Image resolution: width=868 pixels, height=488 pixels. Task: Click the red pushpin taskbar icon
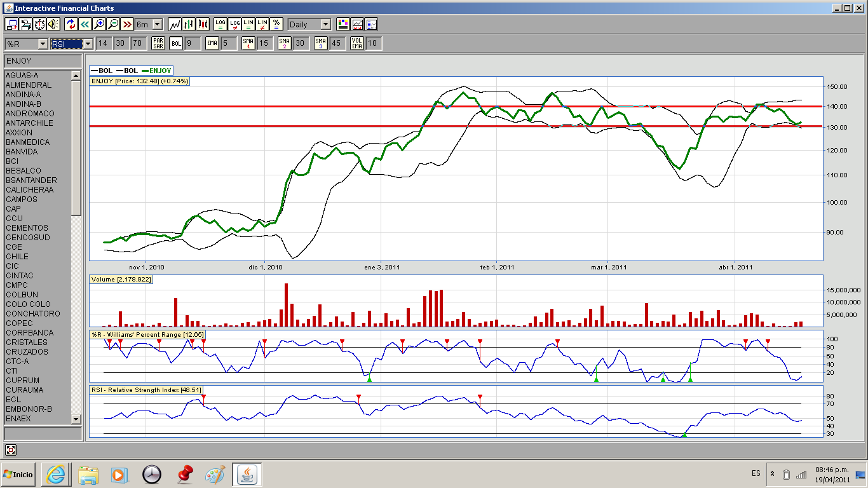[x=185, y=474]
